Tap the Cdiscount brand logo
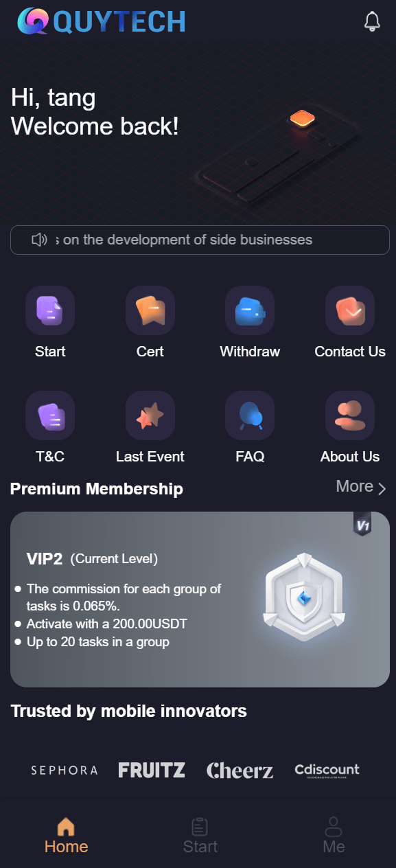The height and width of the screenshot is (868, 396). point(327,770)
